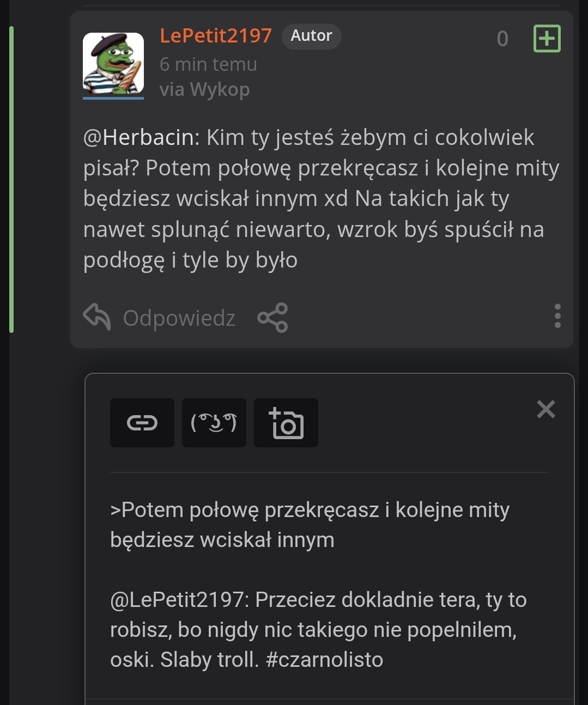This screenshot has height=705, width=588.
Task: Click the reply arrow icon
Action: tap(97, 317)
